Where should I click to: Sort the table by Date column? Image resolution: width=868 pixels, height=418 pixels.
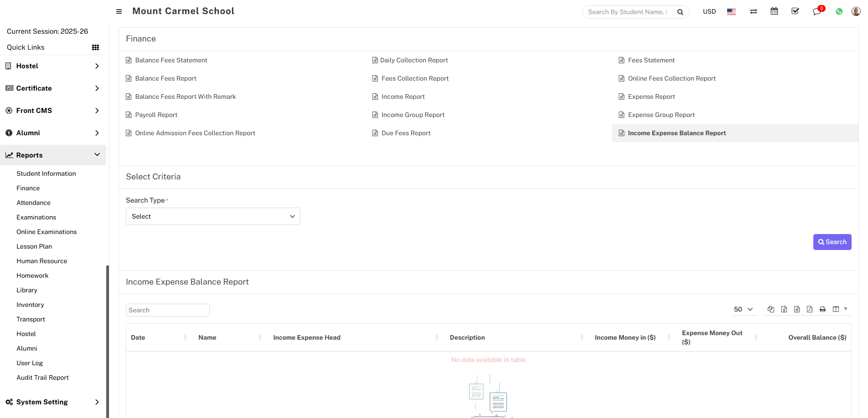138,337
